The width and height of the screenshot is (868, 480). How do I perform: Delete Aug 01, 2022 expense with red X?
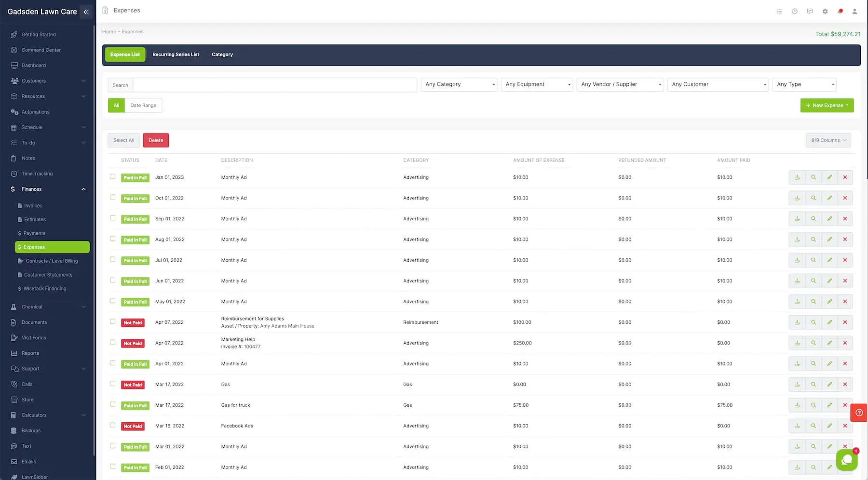pyautogui.click(x=845, y=240)
